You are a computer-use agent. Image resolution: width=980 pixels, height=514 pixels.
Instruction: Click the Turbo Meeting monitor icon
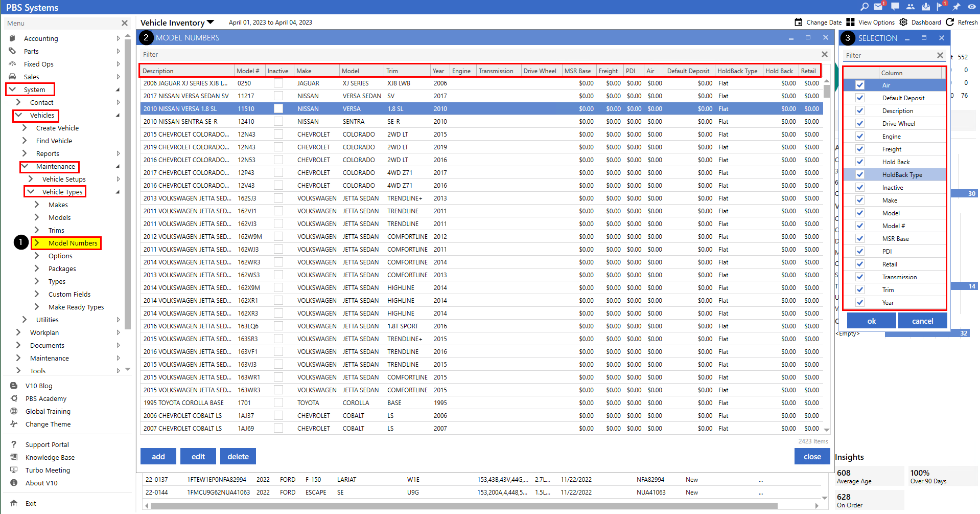tap(14, 470)
